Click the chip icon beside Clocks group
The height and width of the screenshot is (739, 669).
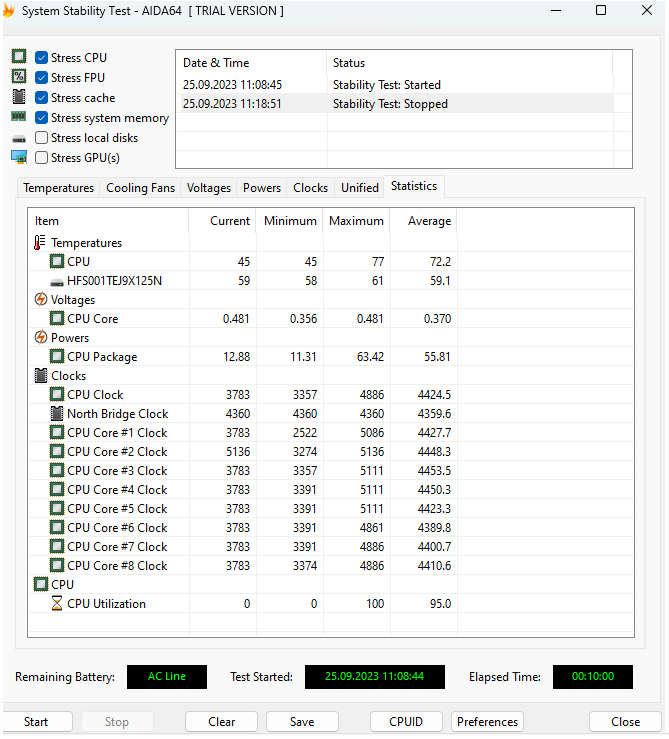[x=41, y=376]
